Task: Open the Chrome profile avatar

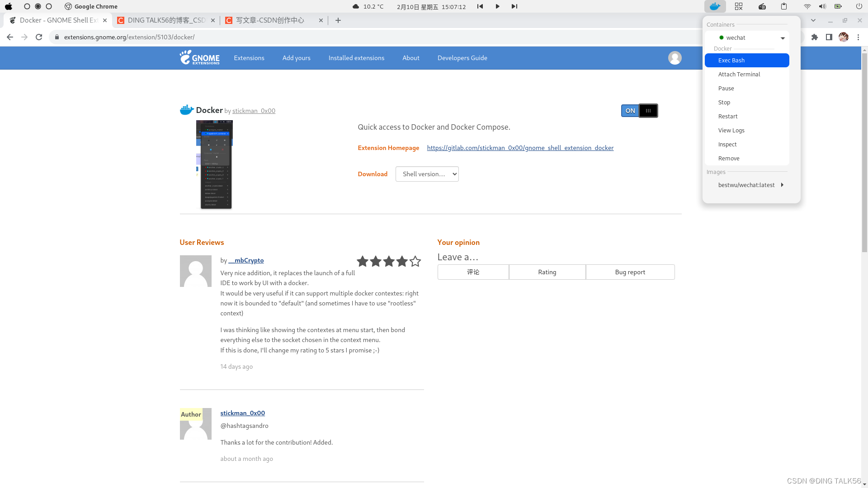Action: tap(844, 37)
